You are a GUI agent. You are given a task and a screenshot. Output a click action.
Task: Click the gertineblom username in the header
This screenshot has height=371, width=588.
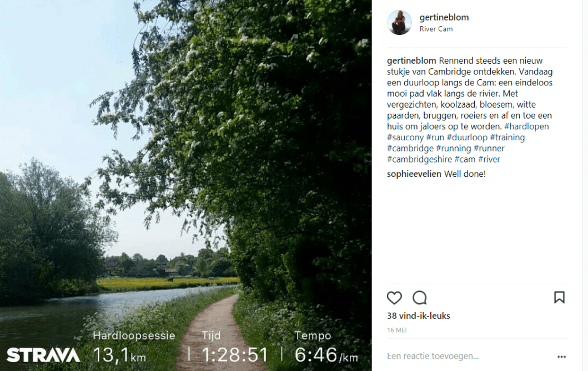coord(444,17)
